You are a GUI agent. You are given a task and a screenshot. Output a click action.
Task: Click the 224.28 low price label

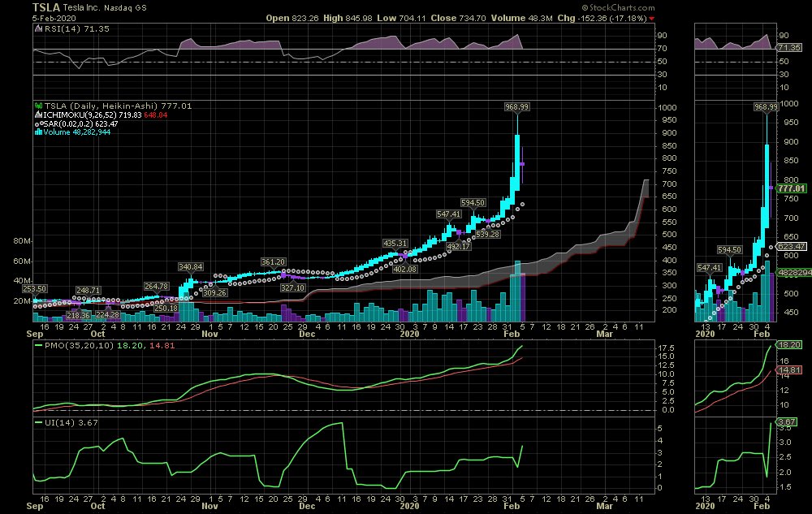click(107, 315)
